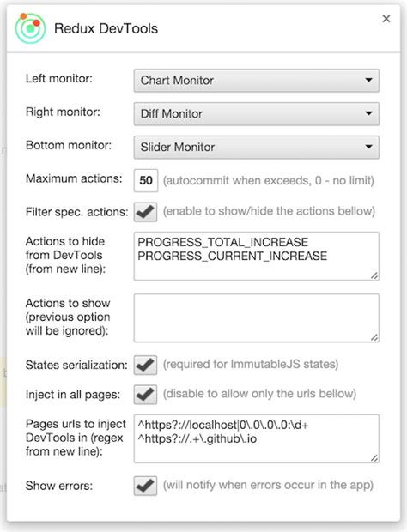The width and height of the screenshot is (407, 532).
Task: Toggle the Filter spec. actions checkbox
Action: point(145,212)
